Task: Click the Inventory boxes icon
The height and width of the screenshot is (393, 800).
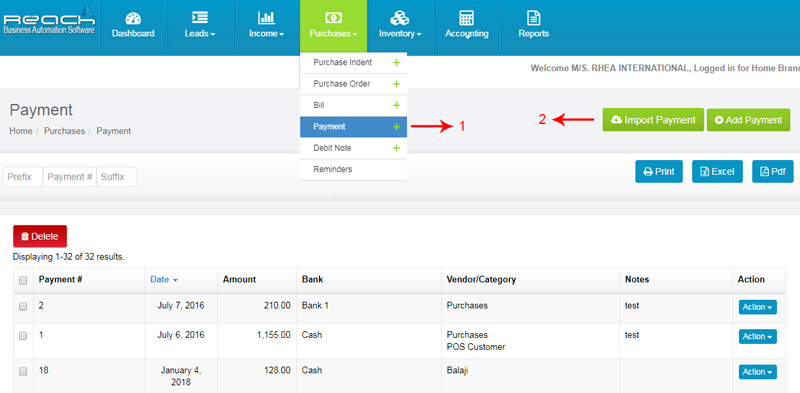Action: click(399, 18)
